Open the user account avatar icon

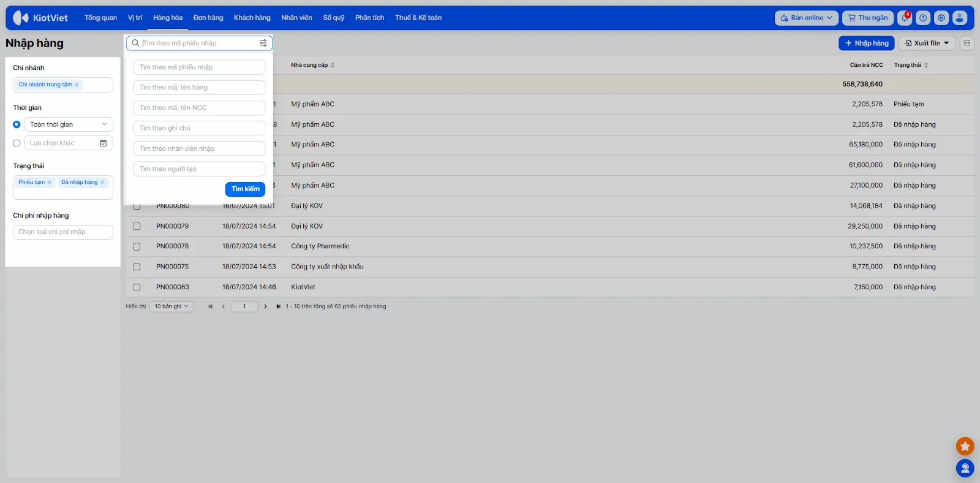[960, 18]
